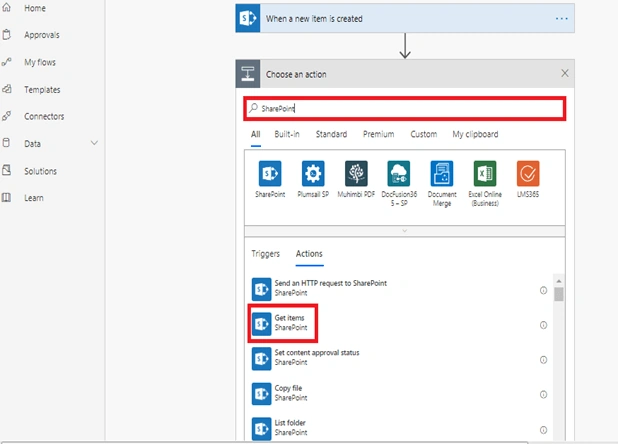The image size is (618, 444).
Task: Click the Learn book icon
Action: [x=7, y=197]
